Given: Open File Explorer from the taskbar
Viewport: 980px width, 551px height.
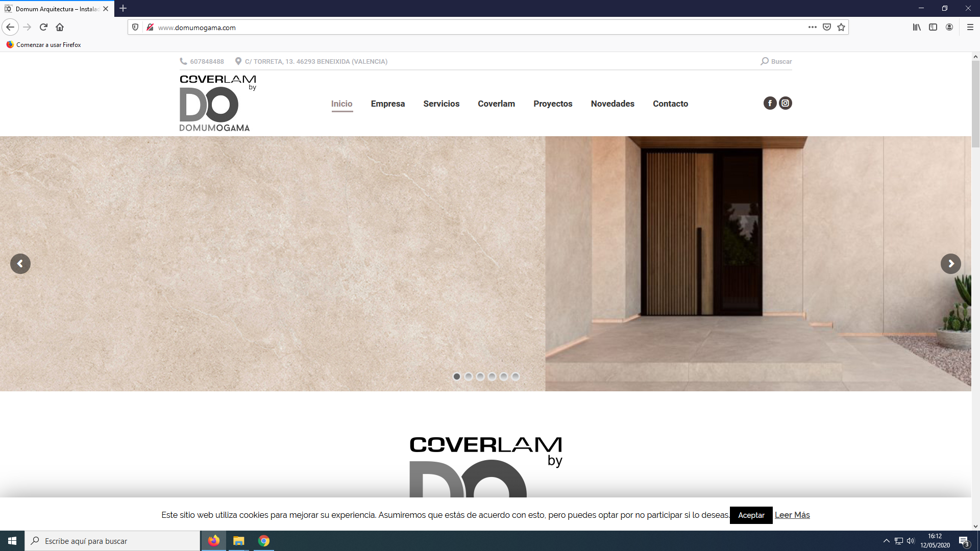Looking at the screenshot, I should pyautogui.click(x=238, y=541).
